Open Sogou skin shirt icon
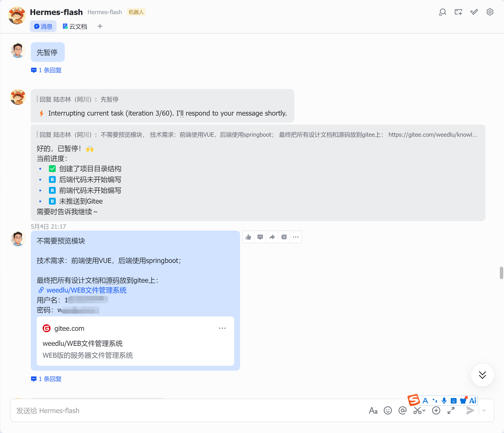 pyautogui.click(x=463, y=401)
